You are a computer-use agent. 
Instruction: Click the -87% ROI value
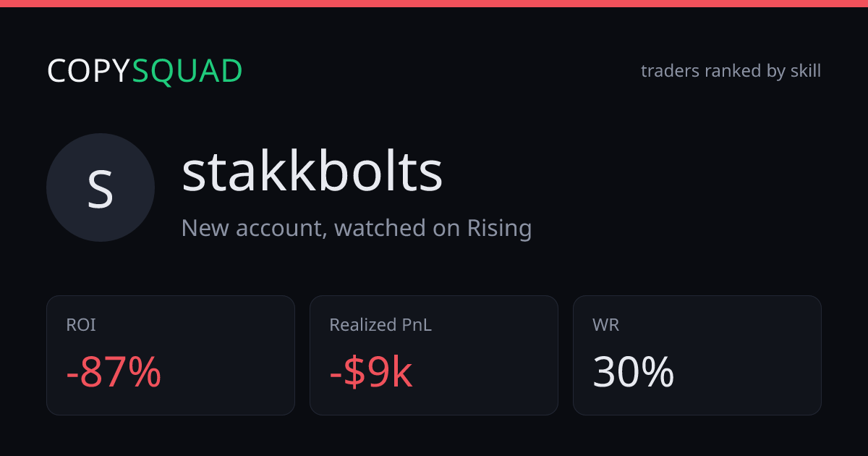point(114,373)
